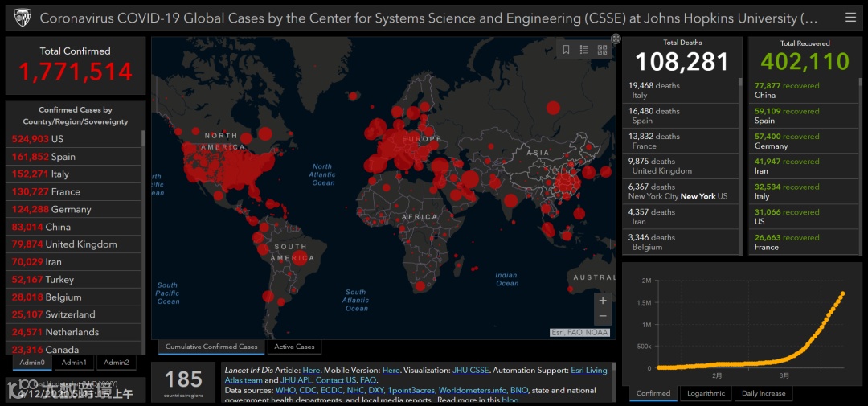This screenshot has height=406, width=868.
Task: Click 16,480 deaths Spain entry
Action: 682,116
